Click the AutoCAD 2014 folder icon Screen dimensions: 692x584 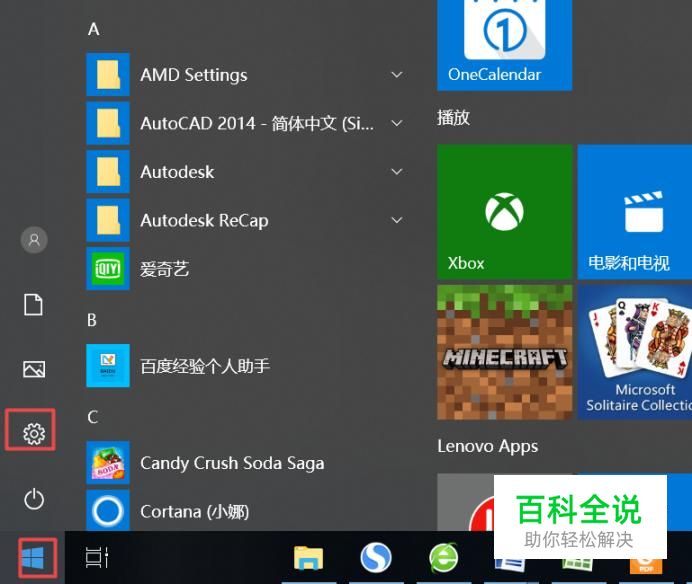coord(108,123)
